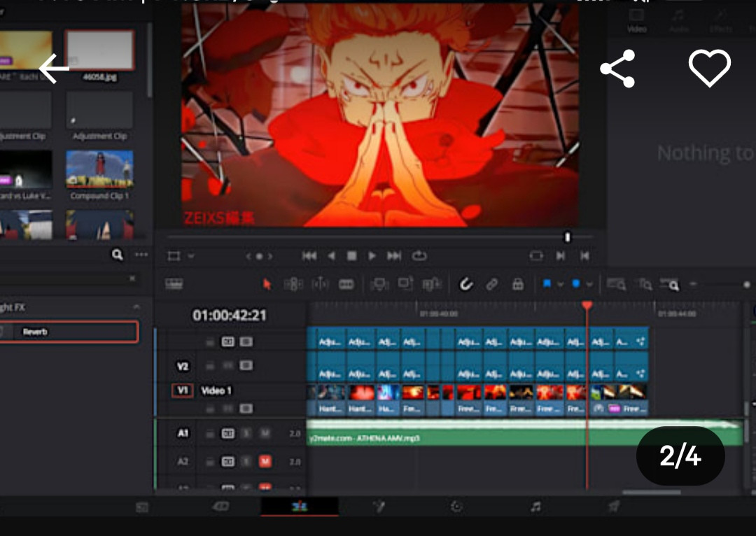Viewport: 756px width, 536px height.
Task: Click the viewer scrubber handle
Action: click(x=568, y=237)
